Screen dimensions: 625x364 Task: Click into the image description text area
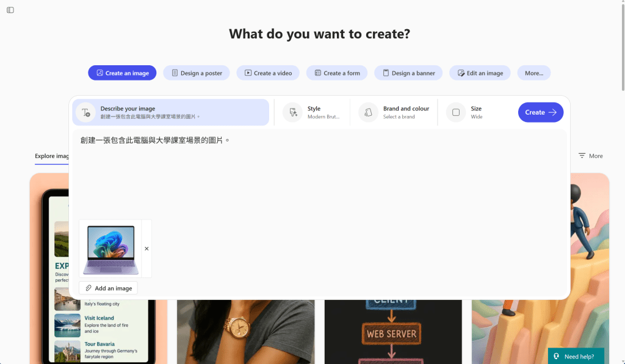pos(319,174)
